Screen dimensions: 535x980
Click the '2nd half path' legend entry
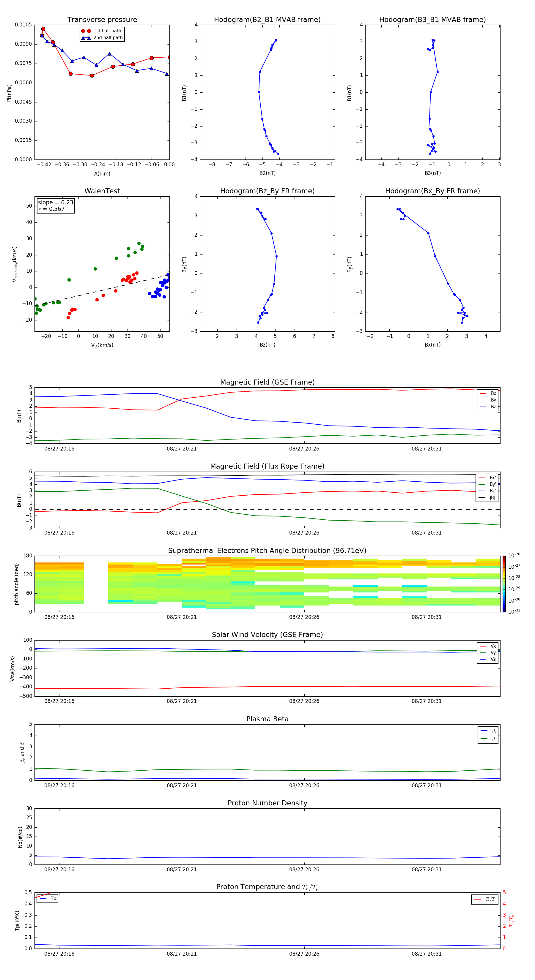(x=102, y=38)
